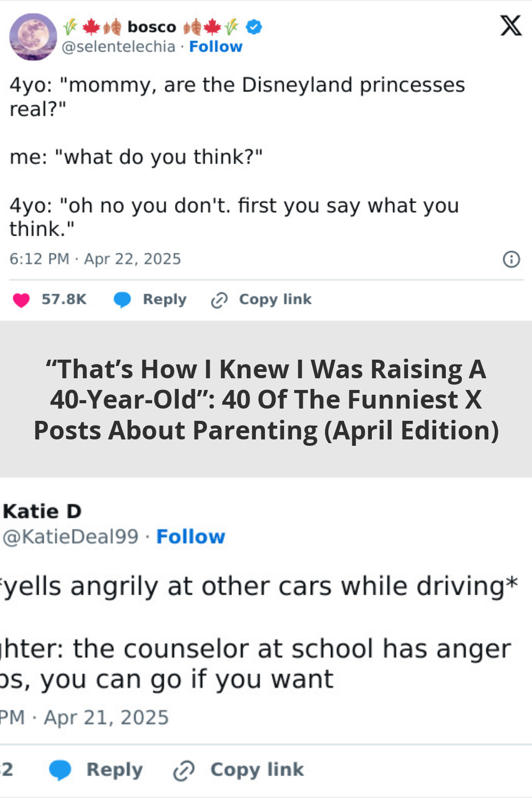Open the @selentelechia handle link
This screenshot has height=798, width=532.
click(x=118, y=47)
